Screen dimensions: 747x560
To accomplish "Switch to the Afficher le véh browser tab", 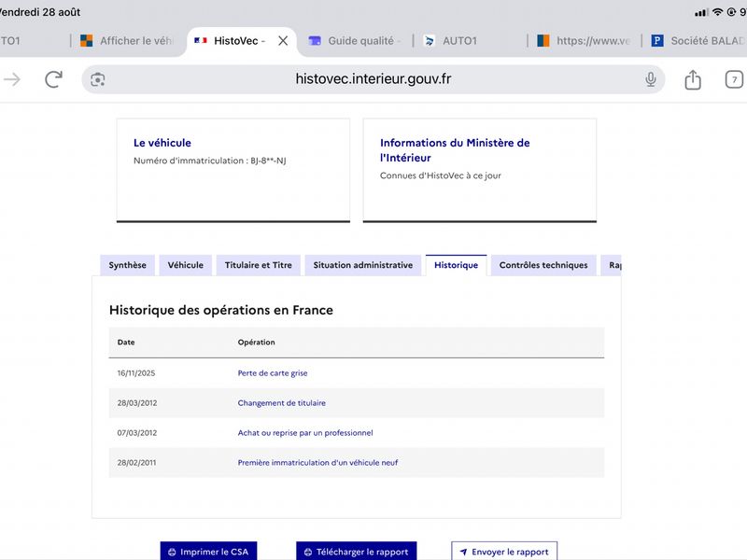I will pyautogui.click(x=126, y=41).
